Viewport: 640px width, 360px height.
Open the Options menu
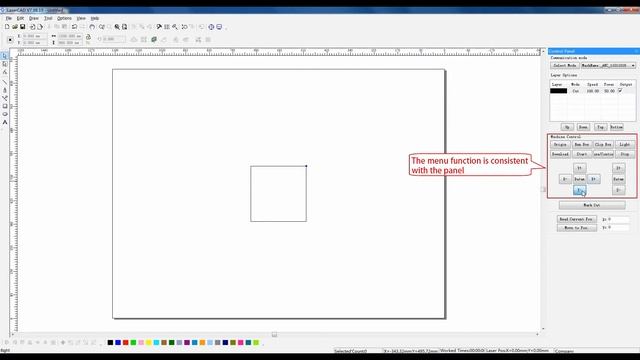coord(64,18)
